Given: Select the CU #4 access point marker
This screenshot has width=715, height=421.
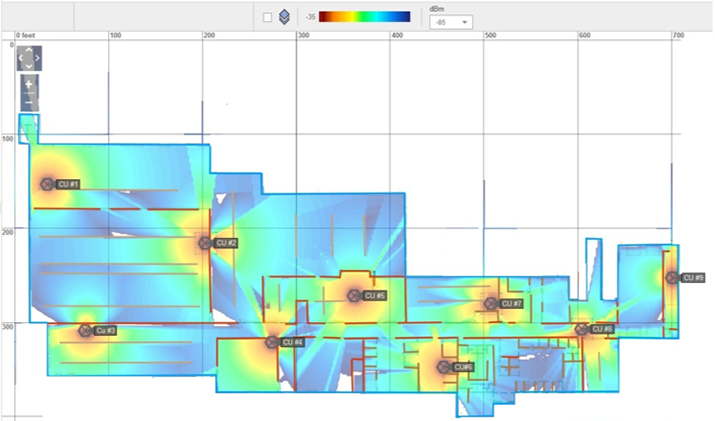Looking at the screenshot, I should 271,342.
